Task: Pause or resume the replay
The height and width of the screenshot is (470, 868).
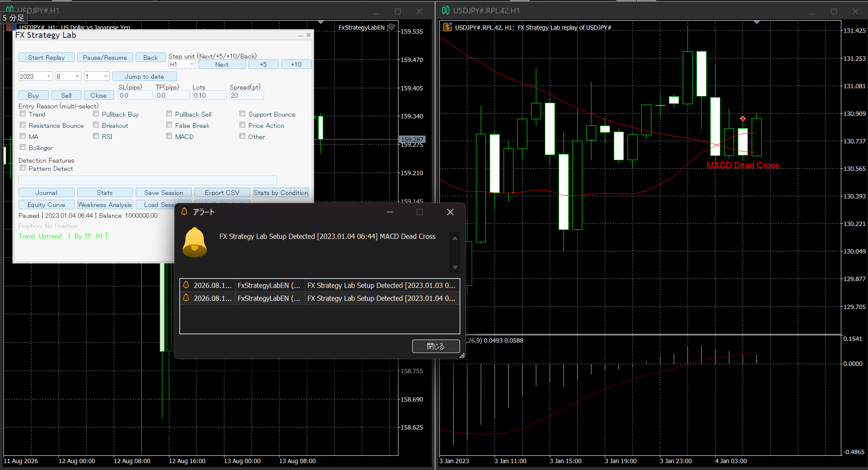Action: 105,58
